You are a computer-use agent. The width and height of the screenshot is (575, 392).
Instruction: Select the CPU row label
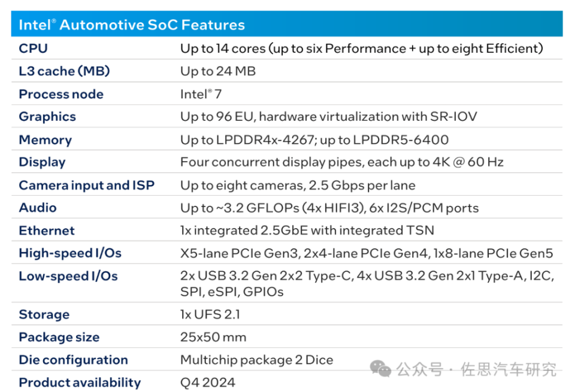[33, 48]
